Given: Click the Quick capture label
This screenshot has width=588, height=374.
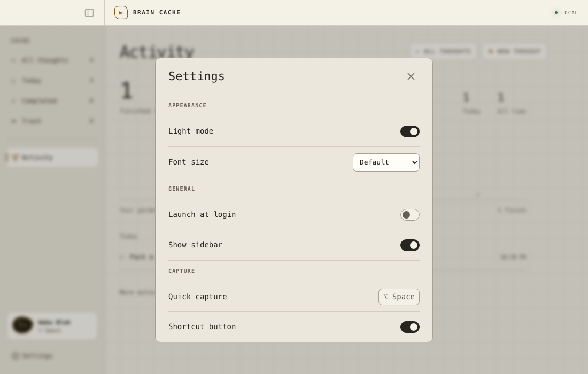Looking at the screenshot, I should (198, 297).
